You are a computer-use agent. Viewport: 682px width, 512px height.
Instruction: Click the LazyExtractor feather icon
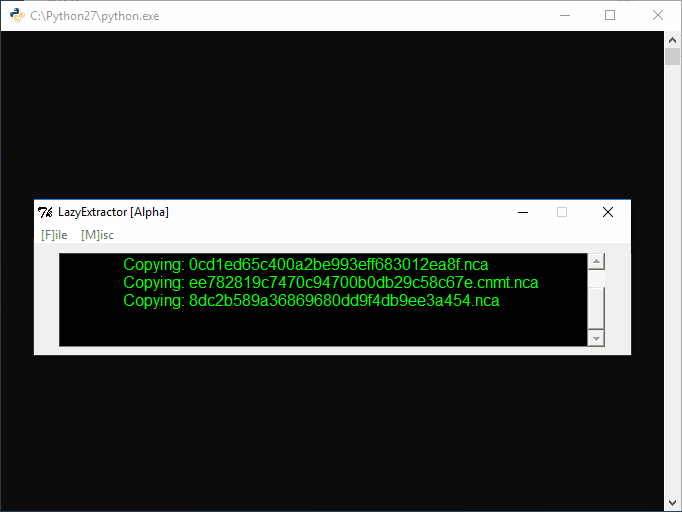pyautogui.click(x=45, y=212)
